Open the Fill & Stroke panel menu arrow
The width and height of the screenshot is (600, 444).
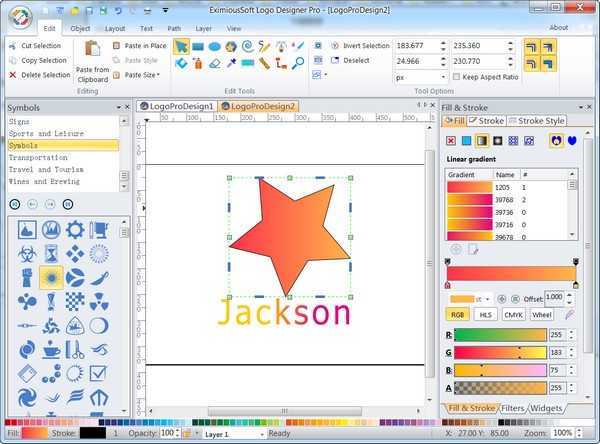(581, 107)
